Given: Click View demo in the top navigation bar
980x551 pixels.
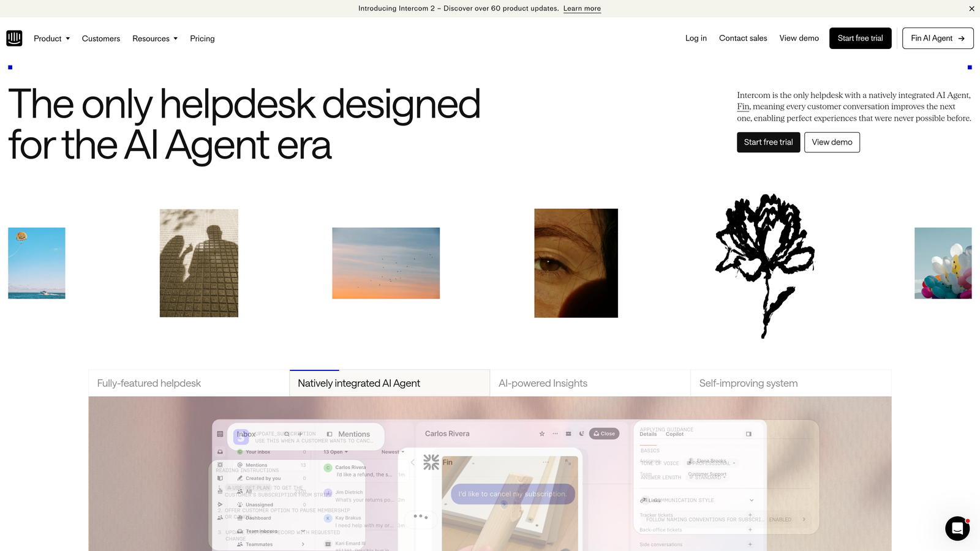Looking at the screenshot, I should [799, 38].
